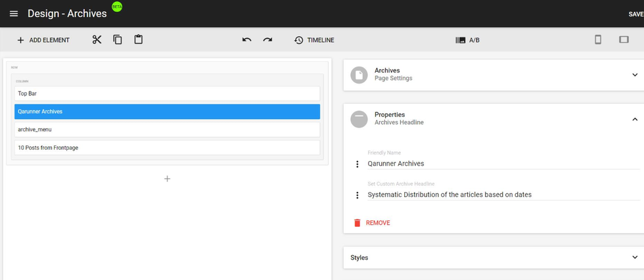The image size is (644, 280).
Task: Click the copy element icon
Action: pyautogui.click(x=118, y=39)
